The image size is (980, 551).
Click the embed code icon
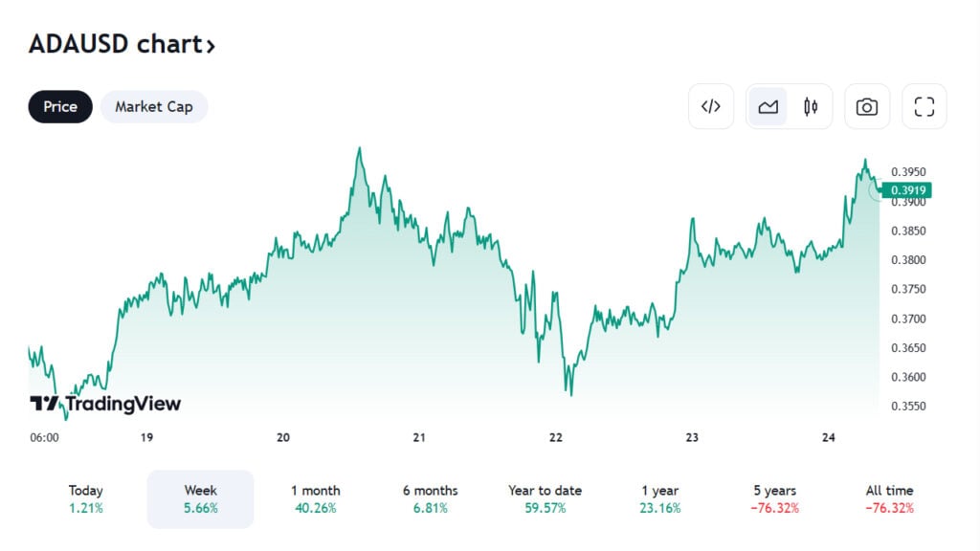[x=711, y=106]
